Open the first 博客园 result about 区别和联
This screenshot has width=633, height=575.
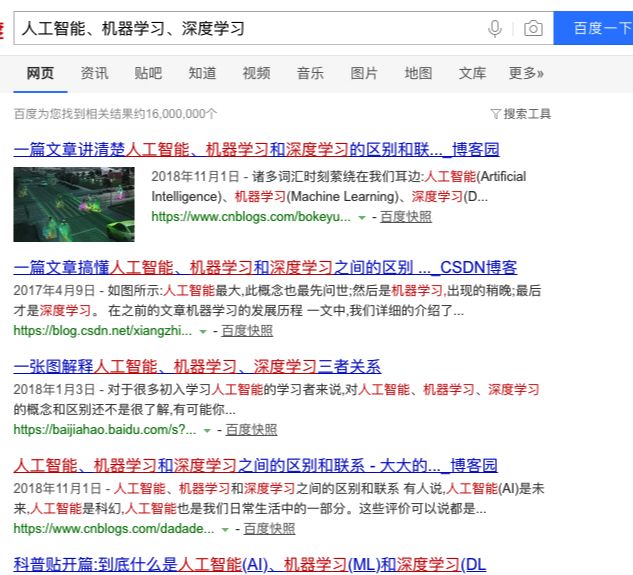coord(256,150)
